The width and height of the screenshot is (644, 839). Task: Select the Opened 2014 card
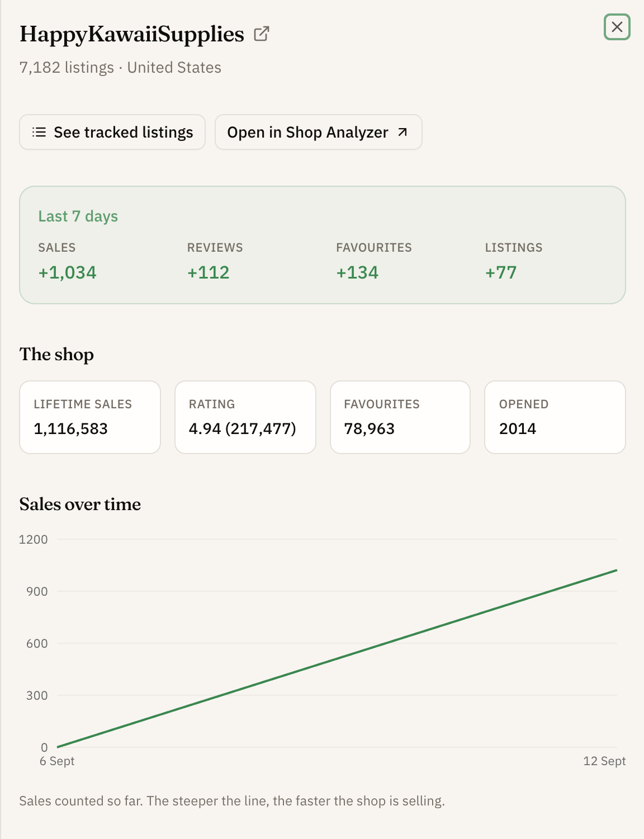click(x=555, y=417)
